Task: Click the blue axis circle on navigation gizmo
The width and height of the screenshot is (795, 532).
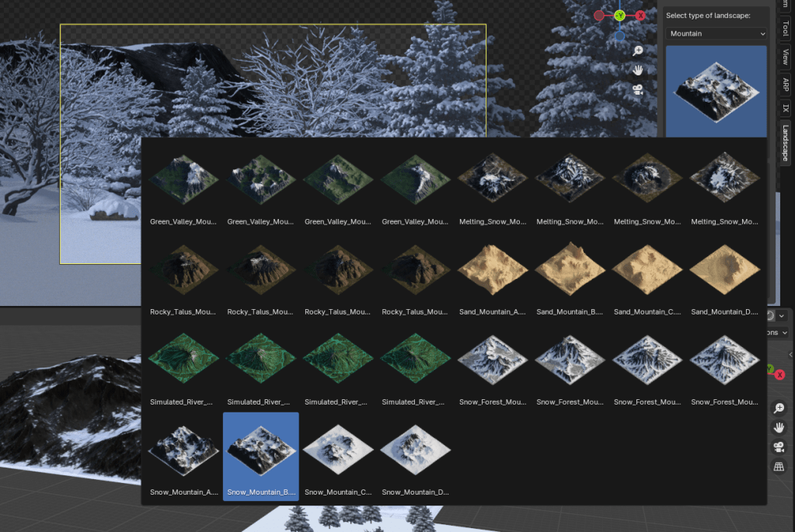Action: (619, 36)
